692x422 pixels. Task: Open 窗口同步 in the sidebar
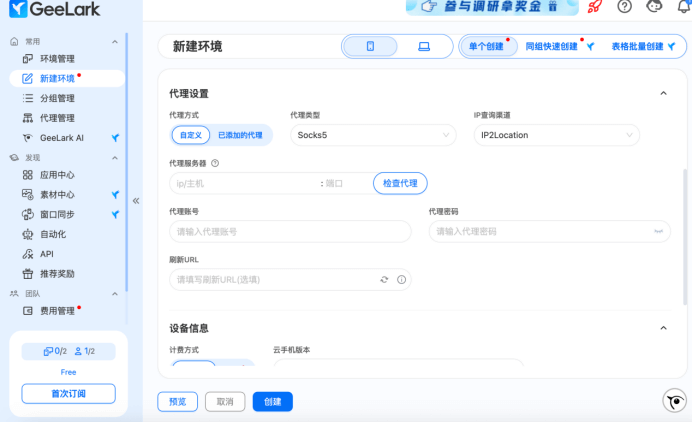(x=57, y=214)
